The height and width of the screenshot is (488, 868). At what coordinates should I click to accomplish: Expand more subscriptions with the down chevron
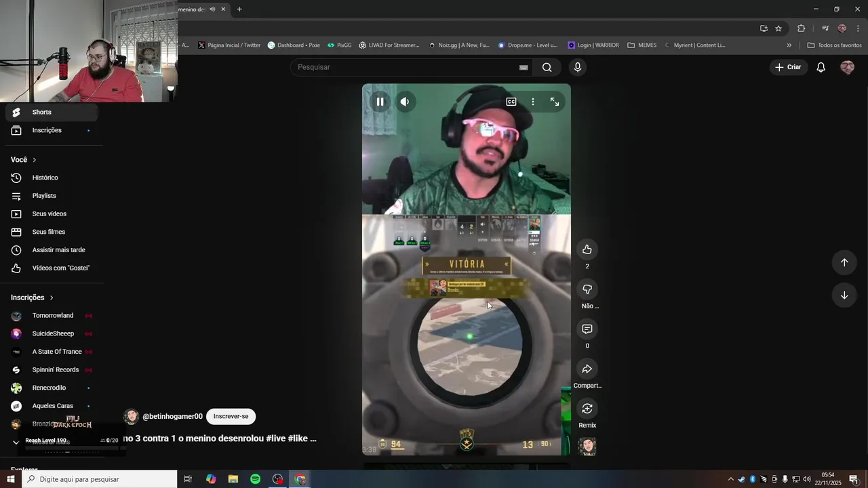click(16, 442)
